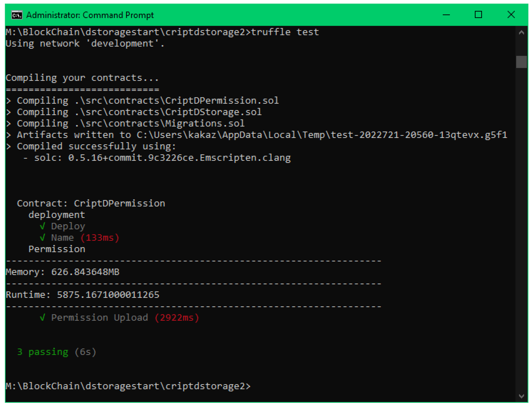532x406 pixels.
Task: Click the green checkmark beside Deploy
Action: (42, 226)
